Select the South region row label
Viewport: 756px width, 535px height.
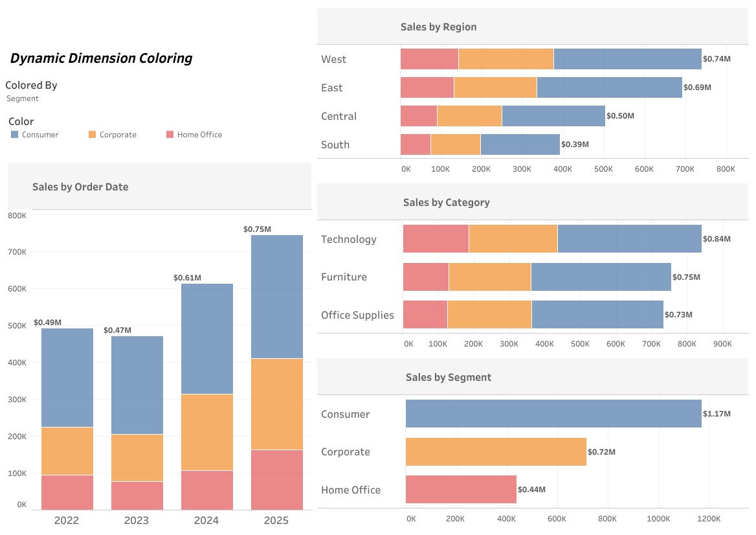[x=335, y=144]
